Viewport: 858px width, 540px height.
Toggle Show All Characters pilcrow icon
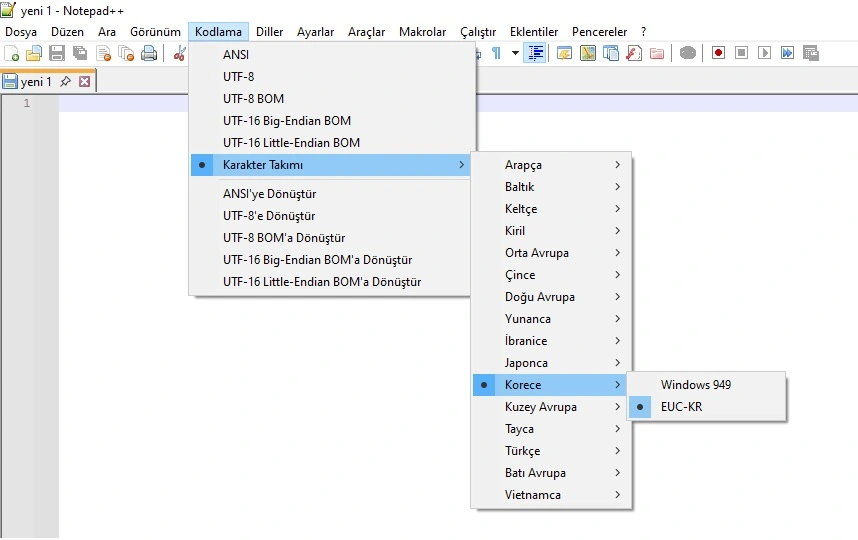point(496,53)
